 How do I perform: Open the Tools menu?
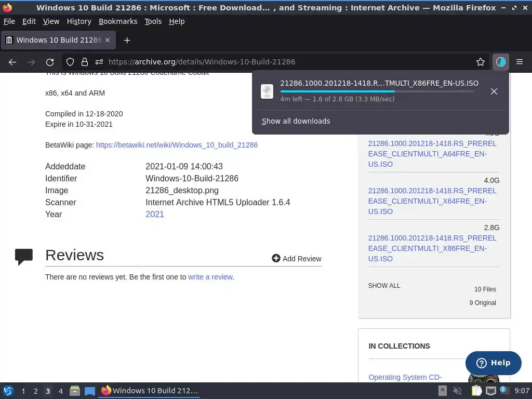[x=153, y=21]
